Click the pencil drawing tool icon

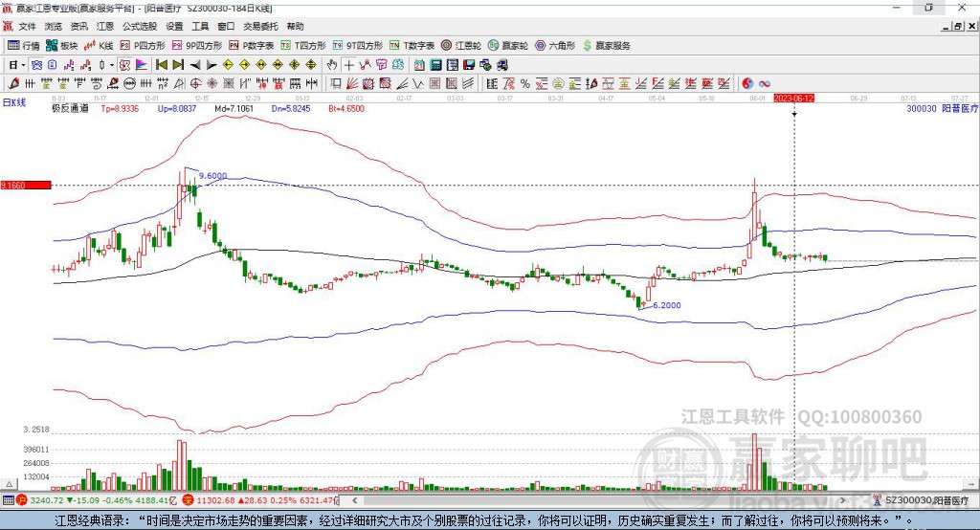tap(13, 83)
